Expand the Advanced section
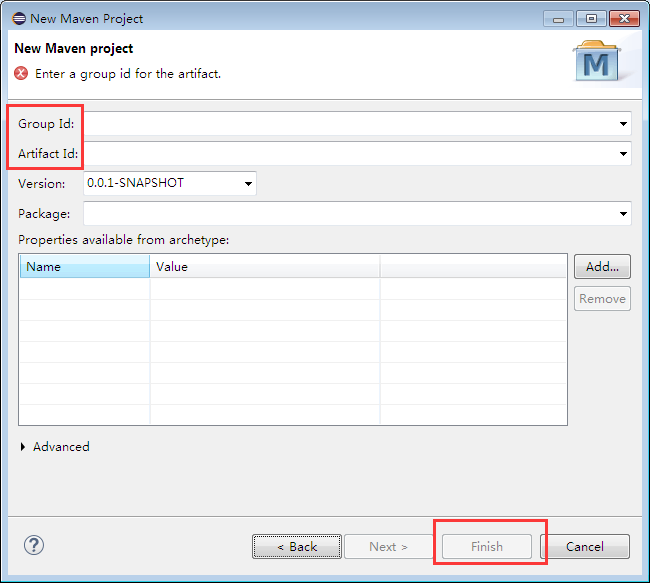Screen dimensions: 650x583 [x=23, y=447]
